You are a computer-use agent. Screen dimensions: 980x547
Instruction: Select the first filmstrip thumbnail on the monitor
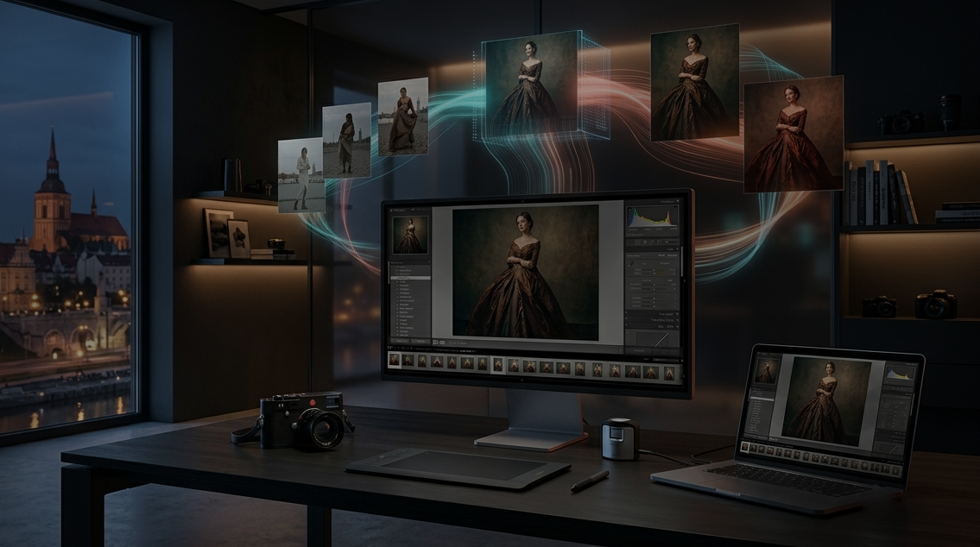395,360
